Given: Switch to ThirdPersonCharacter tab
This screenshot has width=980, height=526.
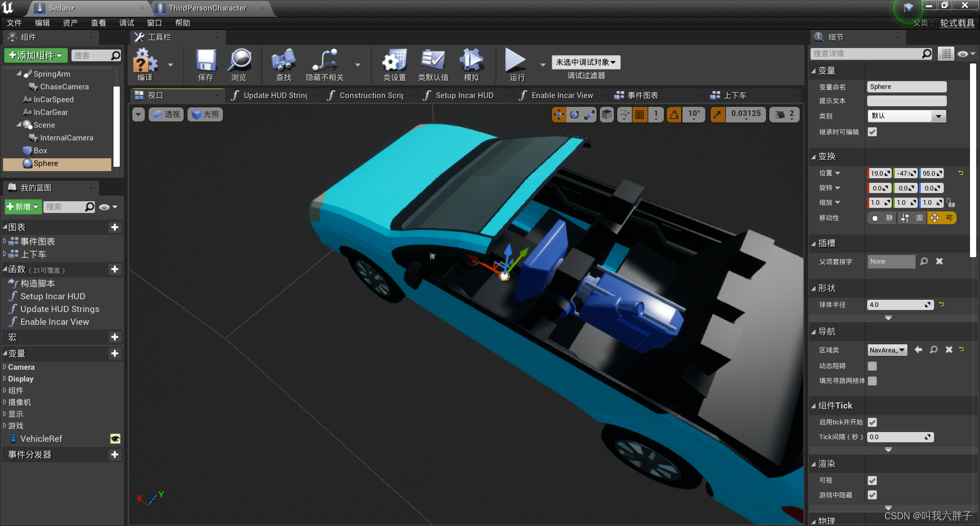Looking at the screenshot, I should click(207, 8).
